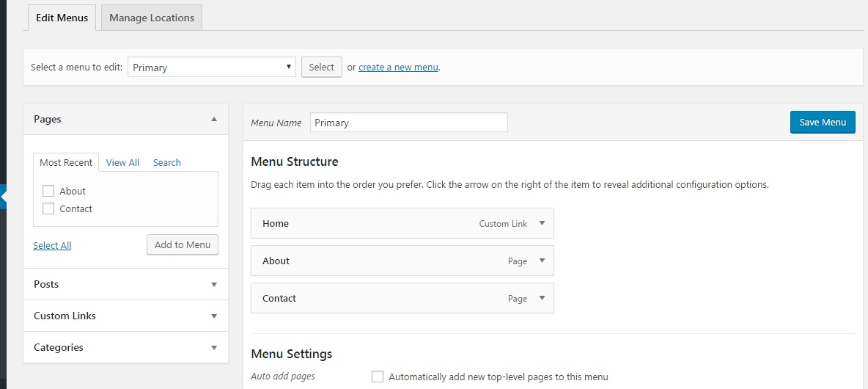The width and height of the screenshot is (868, 389).
Task: Click the create a new menu link
Action: pyautogui.click(x=398, y=68)
